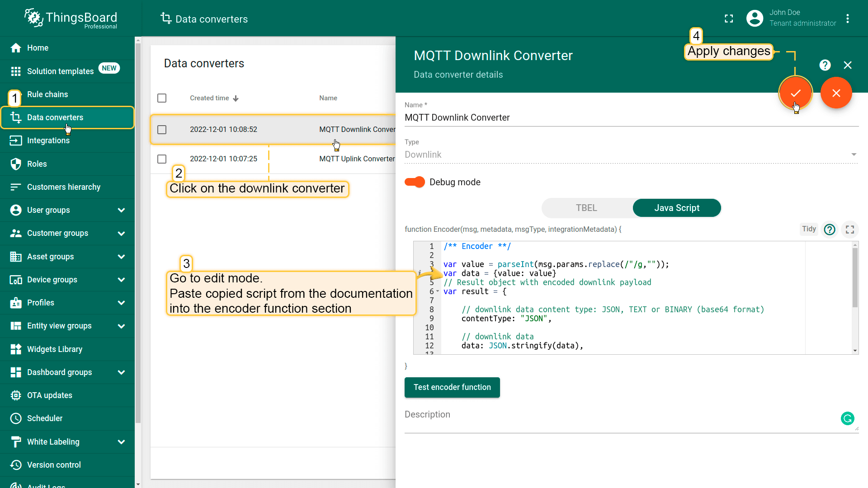Click the ThingsBoard Professional logo
This screenshot has height=488, width=868.
tap(71, 19)
